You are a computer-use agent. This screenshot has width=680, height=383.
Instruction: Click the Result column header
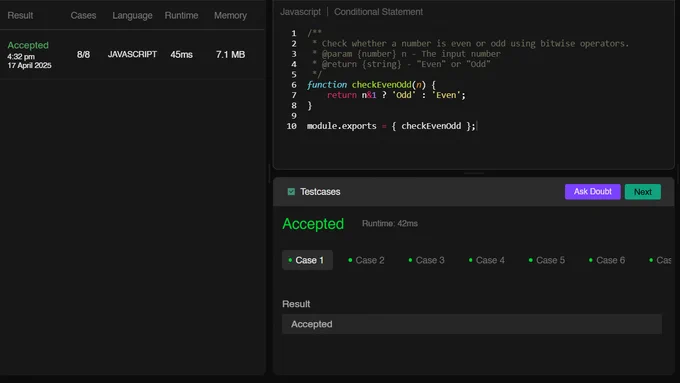20,16
